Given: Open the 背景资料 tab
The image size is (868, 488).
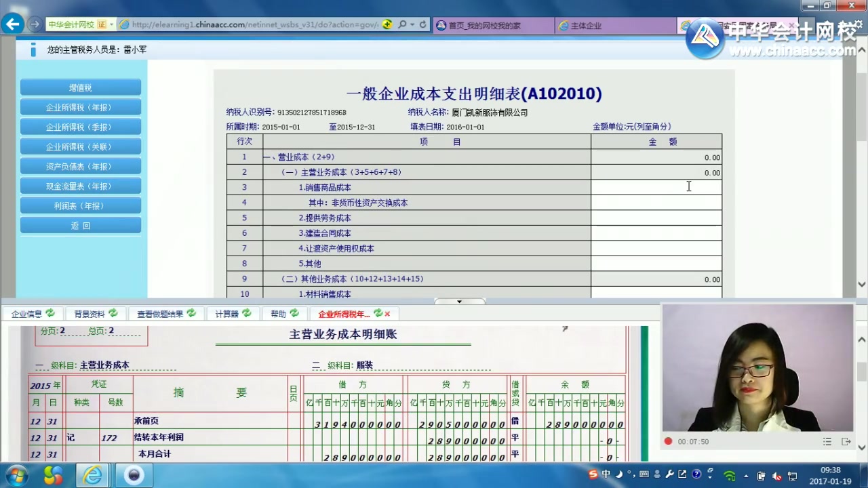Looking at the screenshot, I should click(x=90, y=314).
